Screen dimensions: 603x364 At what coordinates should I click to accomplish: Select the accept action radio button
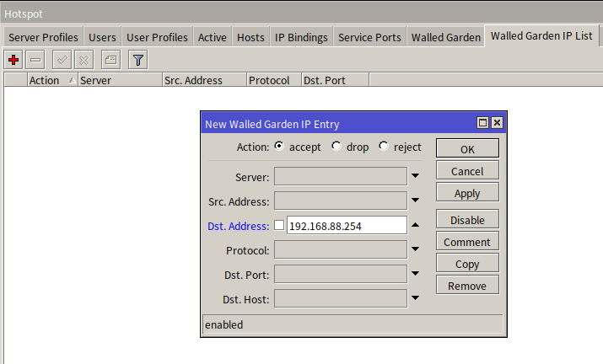tap(279, 147)
